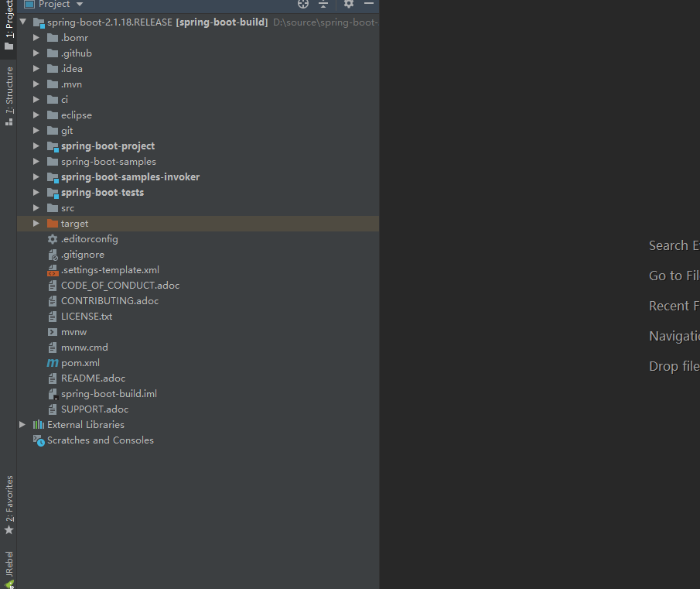Open the Project panel settings gear
This screenshot has width=700, height=589.
(x=349, y=4)
